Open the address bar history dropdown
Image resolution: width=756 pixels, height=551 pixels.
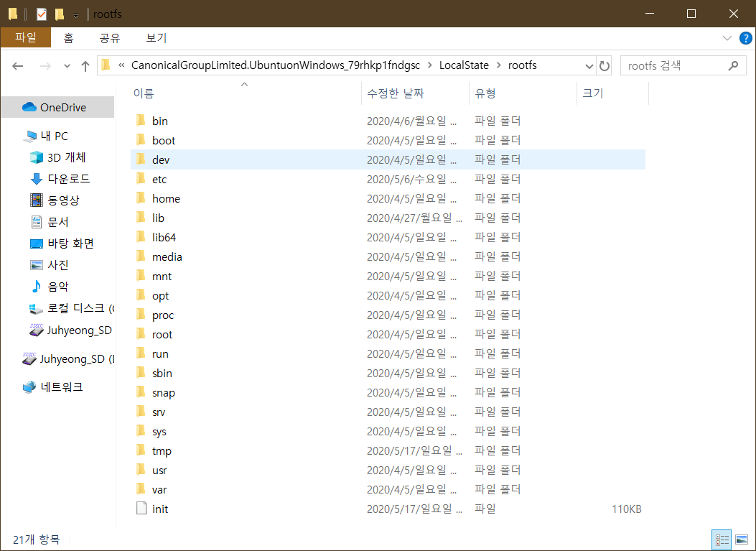(589, 65)
